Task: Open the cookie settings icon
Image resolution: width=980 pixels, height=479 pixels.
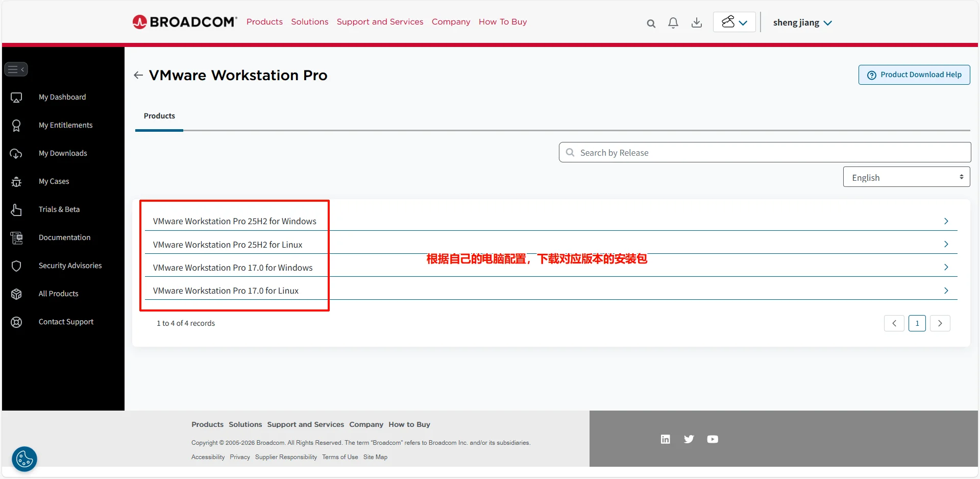Action: (x=24, y=459)
